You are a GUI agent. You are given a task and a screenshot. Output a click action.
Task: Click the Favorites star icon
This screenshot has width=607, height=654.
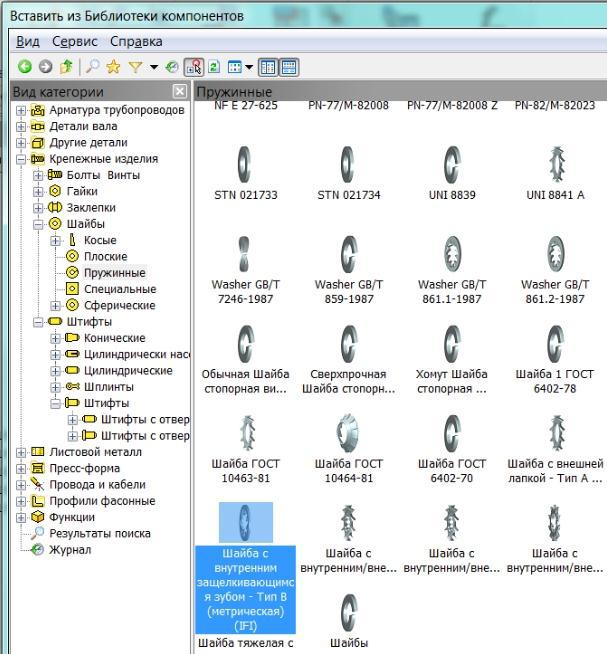pyautogui.click(x=113, y=67)
